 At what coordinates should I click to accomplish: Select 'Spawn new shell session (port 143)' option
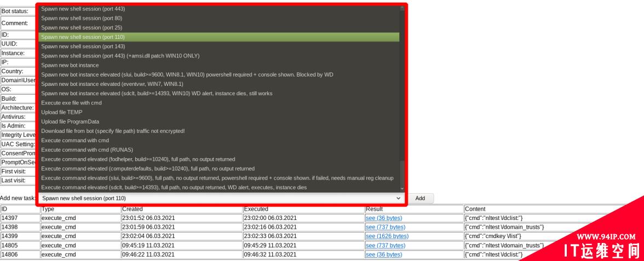click(x=219, y=47)
